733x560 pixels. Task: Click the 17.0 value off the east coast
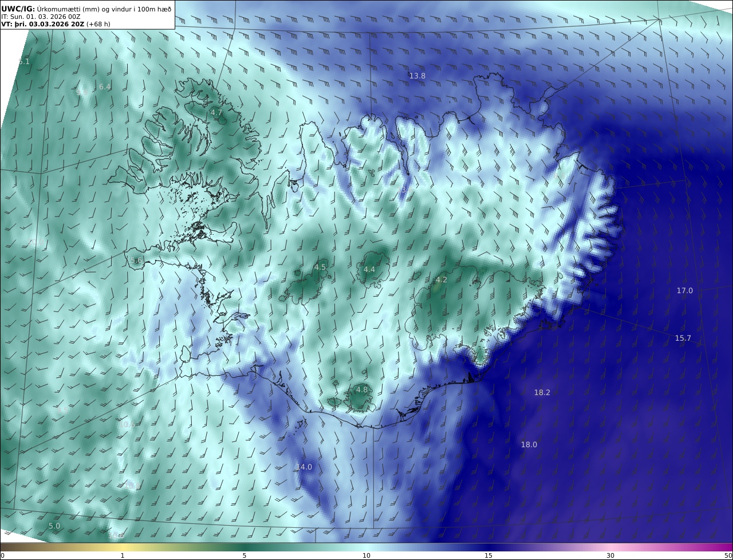click(684, 291)
